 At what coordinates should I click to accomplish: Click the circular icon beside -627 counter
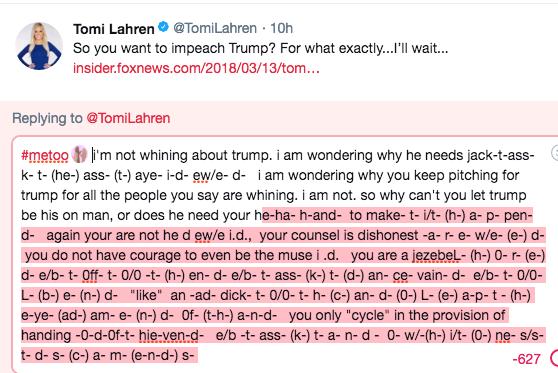[554, 358]
